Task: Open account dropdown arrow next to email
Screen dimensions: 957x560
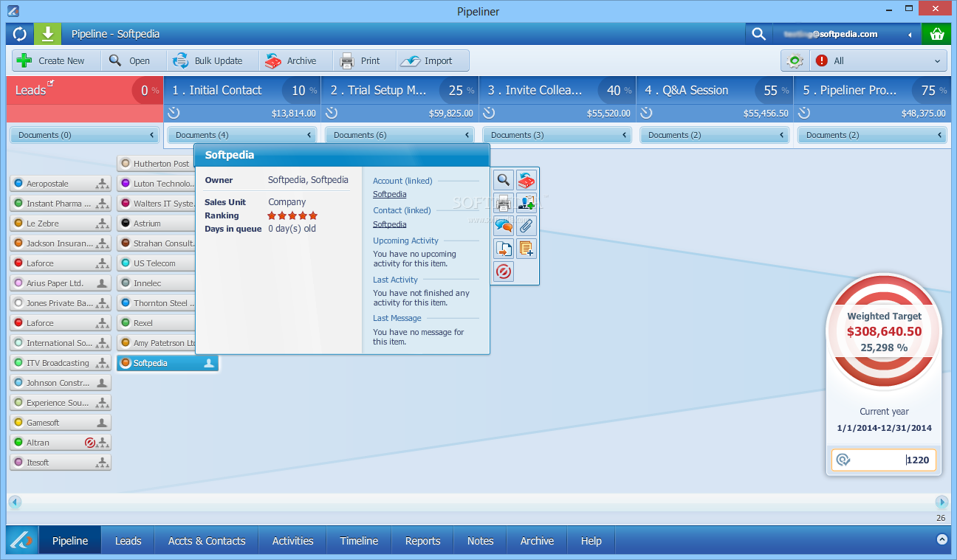Action: (910, 34)
